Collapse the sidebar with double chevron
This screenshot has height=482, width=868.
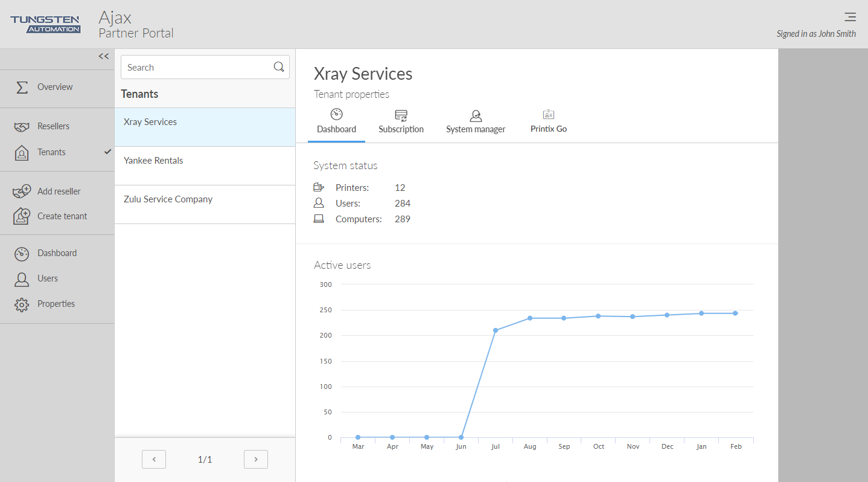tap(104, 56)
